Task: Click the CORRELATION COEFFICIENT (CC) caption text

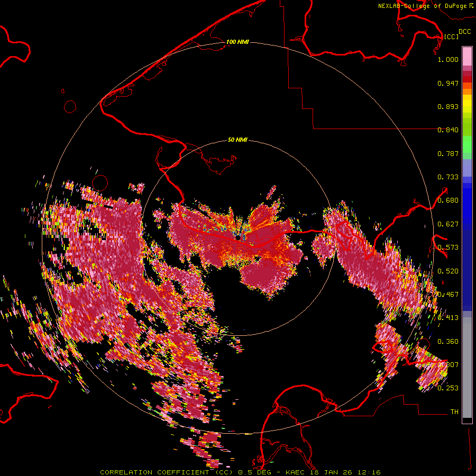Action: 167,472
